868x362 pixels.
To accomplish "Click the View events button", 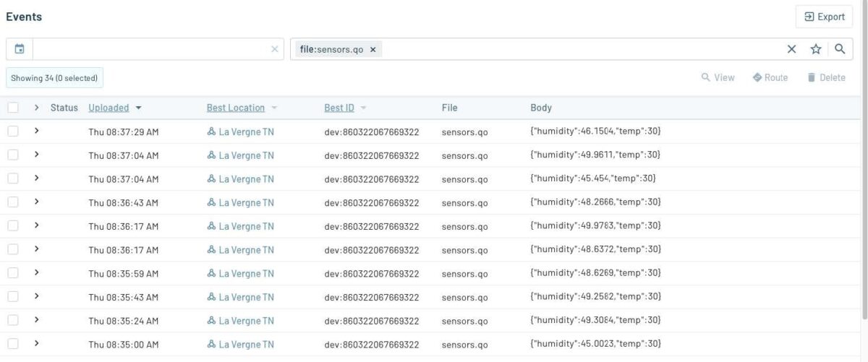I will coord(718,77).
